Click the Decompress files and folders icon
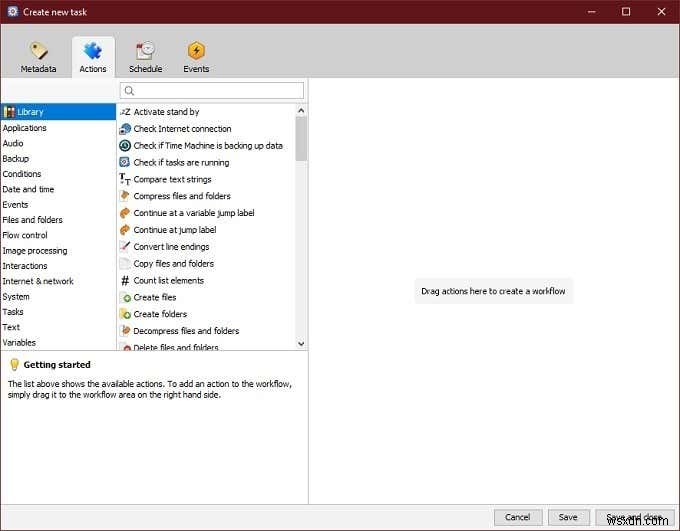The image size is (680, 531). click(125, 331)
